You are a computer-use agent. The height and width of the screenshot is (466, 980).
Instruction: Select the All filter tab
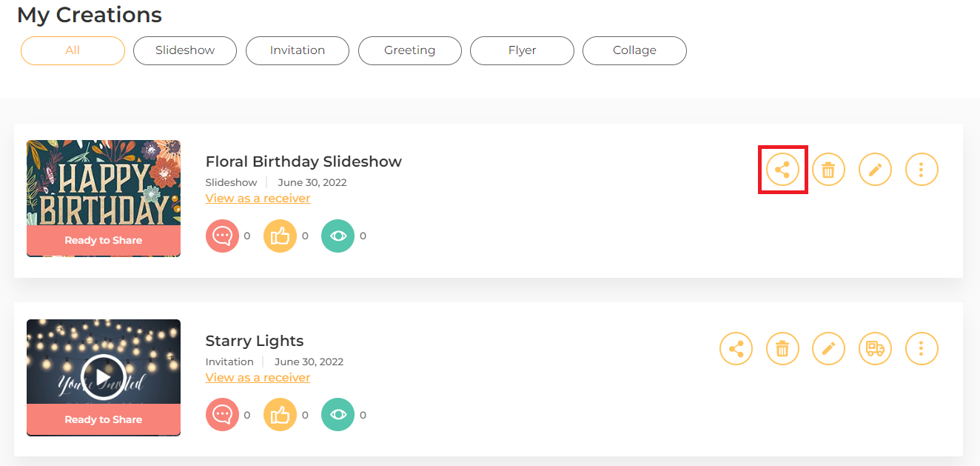tap(73, 50)
